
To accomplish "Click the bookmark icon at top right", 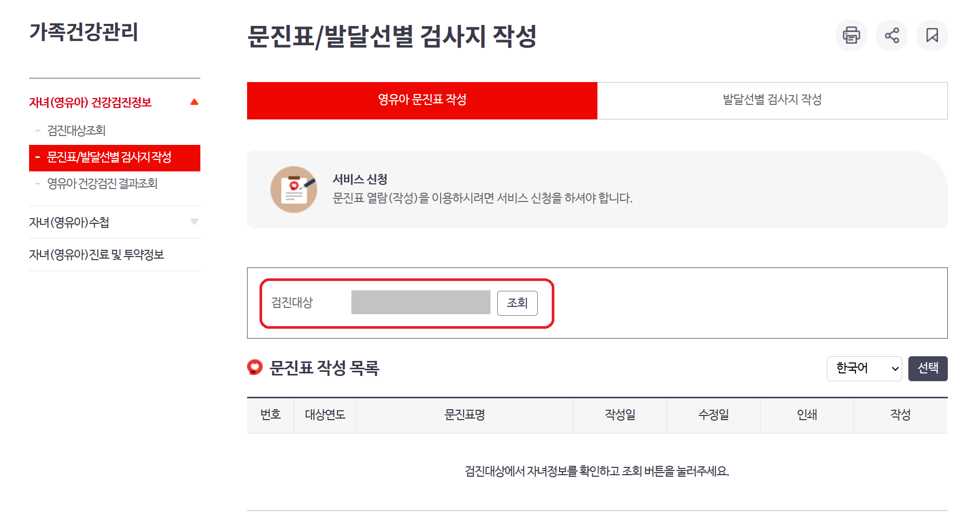I will tap(932, 35).
